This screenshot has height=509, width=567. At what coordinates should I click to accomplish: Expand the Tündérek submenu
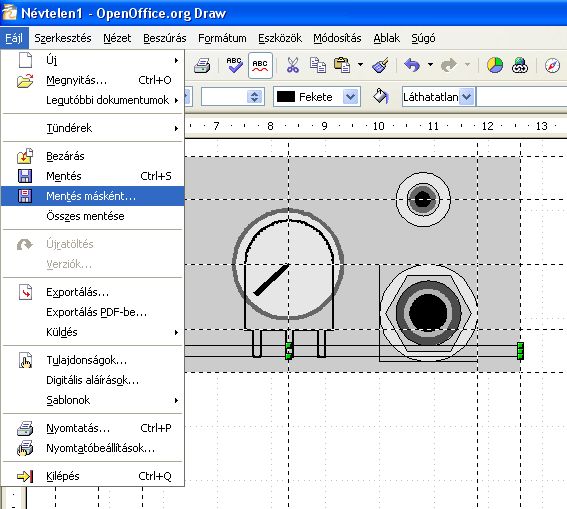[93, 128]
